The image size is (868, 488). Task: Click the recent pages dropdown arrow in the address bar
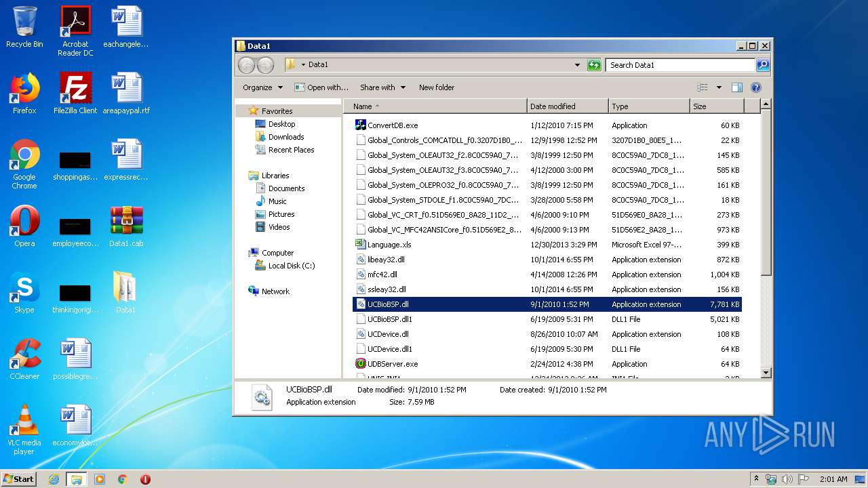303,65
